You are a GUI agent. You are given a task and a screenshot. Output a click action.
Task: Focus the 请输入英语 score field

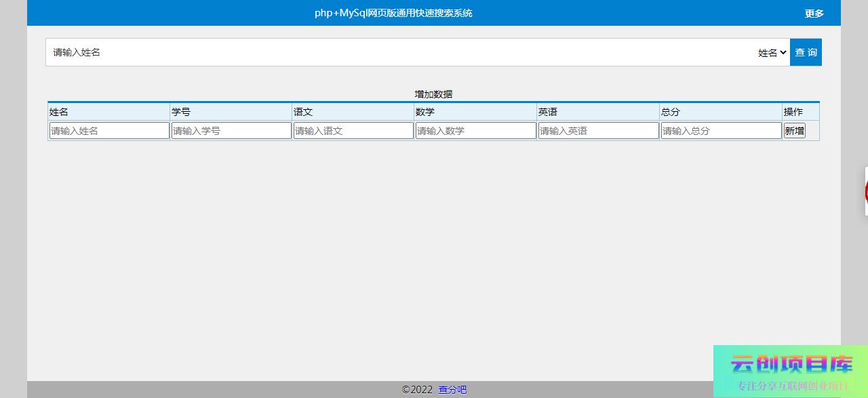pyautogui.click(x=598, y=131)
